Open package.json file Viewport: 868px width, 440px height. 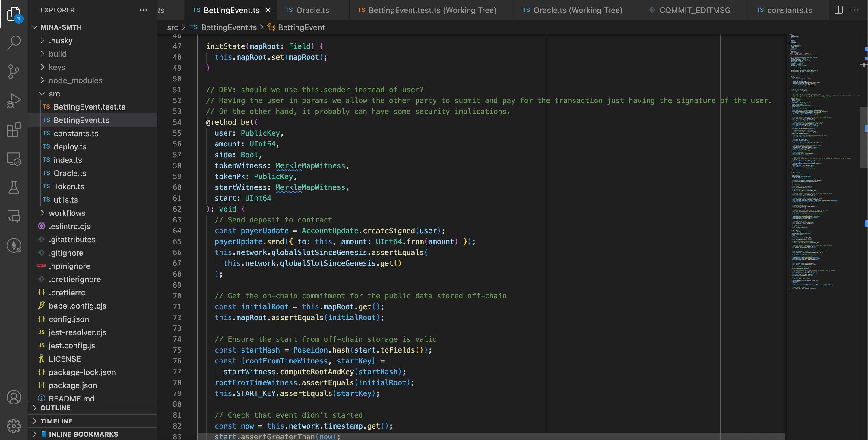93,385
